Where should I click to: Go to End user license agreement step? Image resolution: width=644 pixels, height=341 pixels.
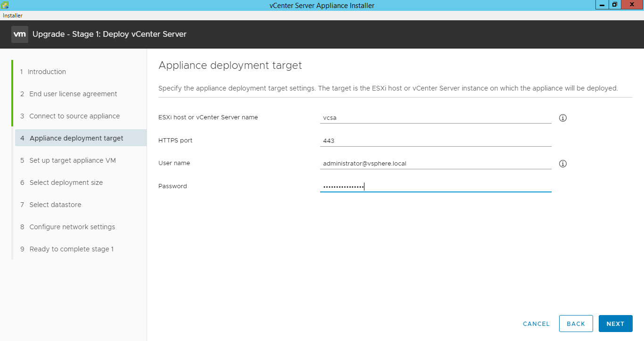[x=73, y=93]
